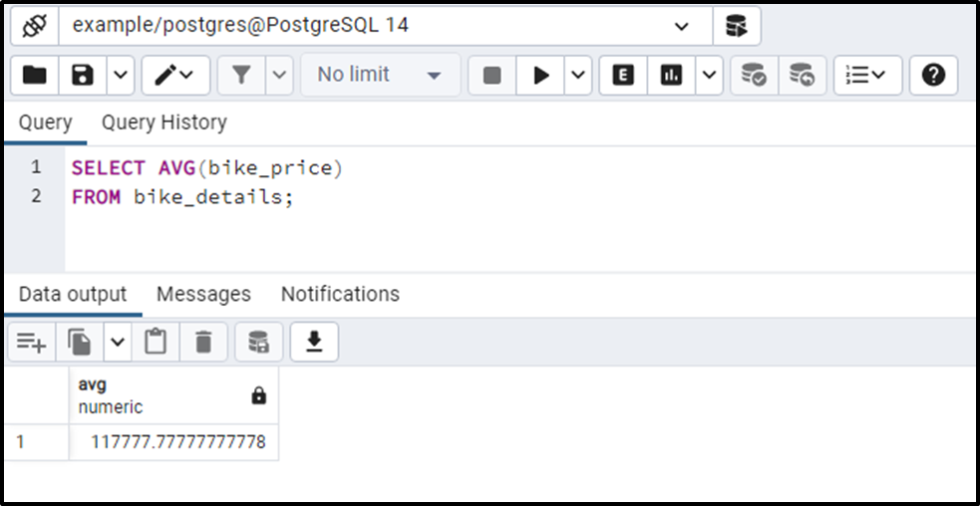Click the Rollback transaction icon

point(802,75)
